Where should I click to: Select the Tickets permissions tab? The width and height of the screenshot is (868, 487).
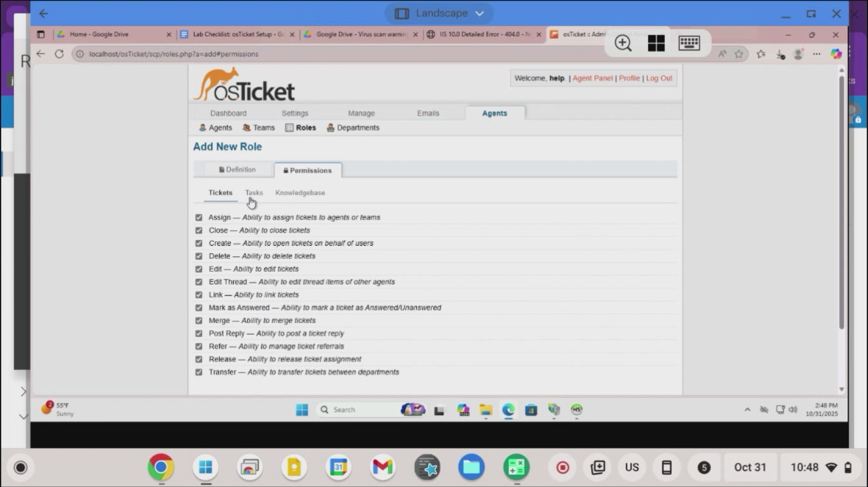[220, 192]
